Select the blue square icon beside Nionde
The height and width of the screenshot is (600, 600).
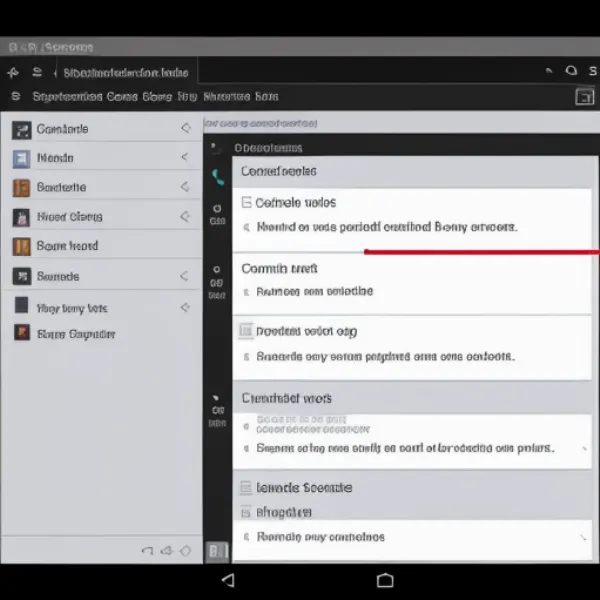pos(21,158)
